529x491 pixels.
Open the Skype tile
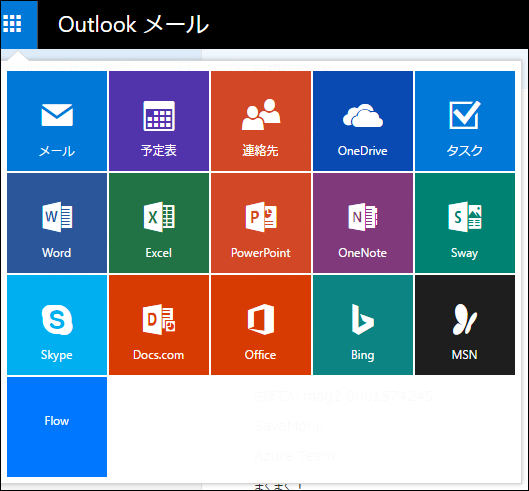point(57,325)
